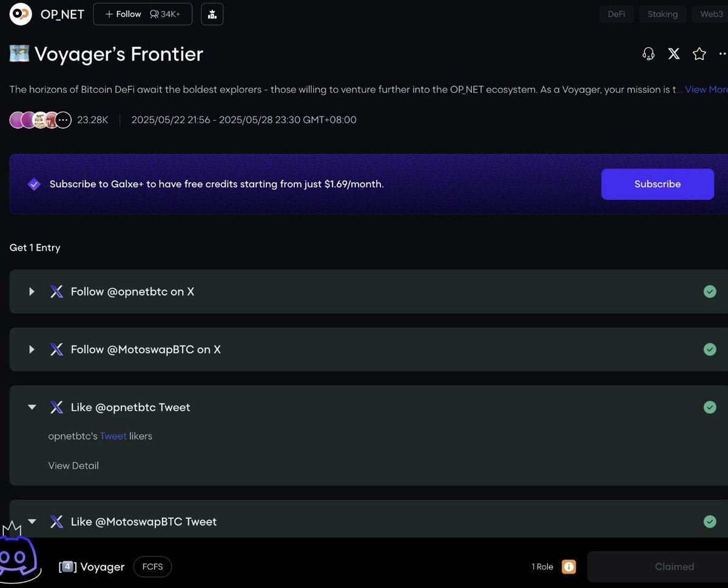Click the checkmark for Like @opnetbtc Tweet

[x=710, y=407]
